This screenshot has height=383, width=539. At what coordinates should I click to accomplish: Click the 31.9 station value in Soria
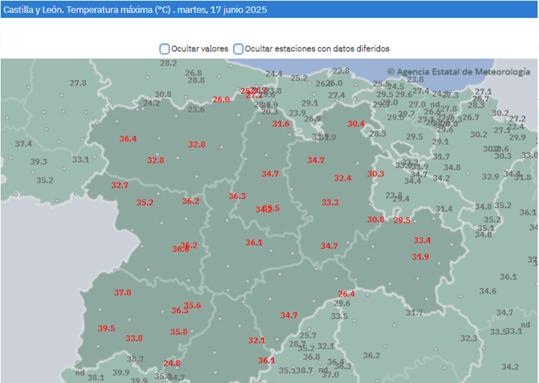coord(420,257)
